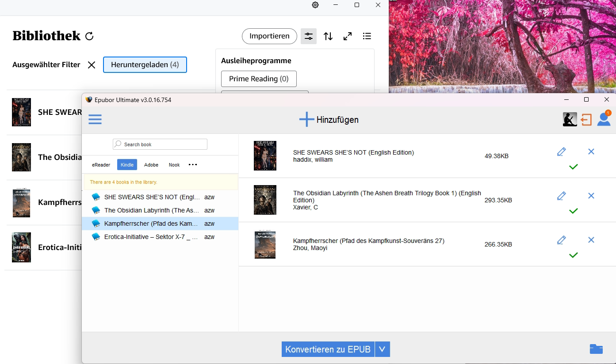Select the Prime Reading (0) filter
Viewport: 616px width, 364px height.
[259, 79]
